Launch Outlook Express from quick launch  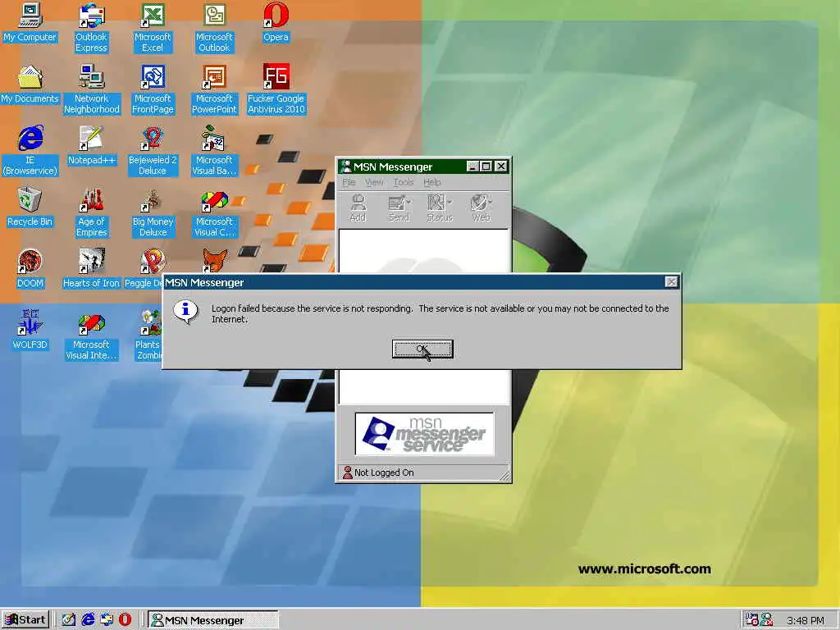click(x=107, y=620)
